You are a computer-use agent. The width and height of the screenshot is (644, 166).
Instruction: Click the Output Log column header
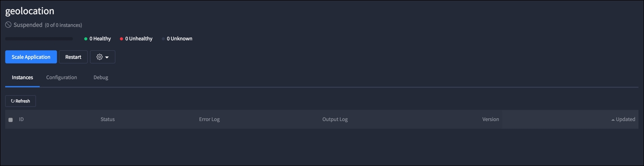335,119
